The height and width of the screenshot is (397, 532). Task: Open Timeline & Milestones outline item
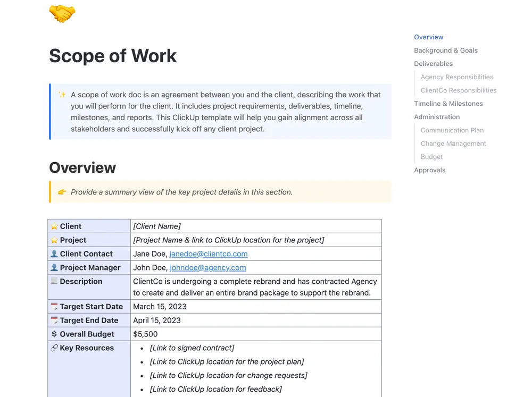[x=448, y=104]
